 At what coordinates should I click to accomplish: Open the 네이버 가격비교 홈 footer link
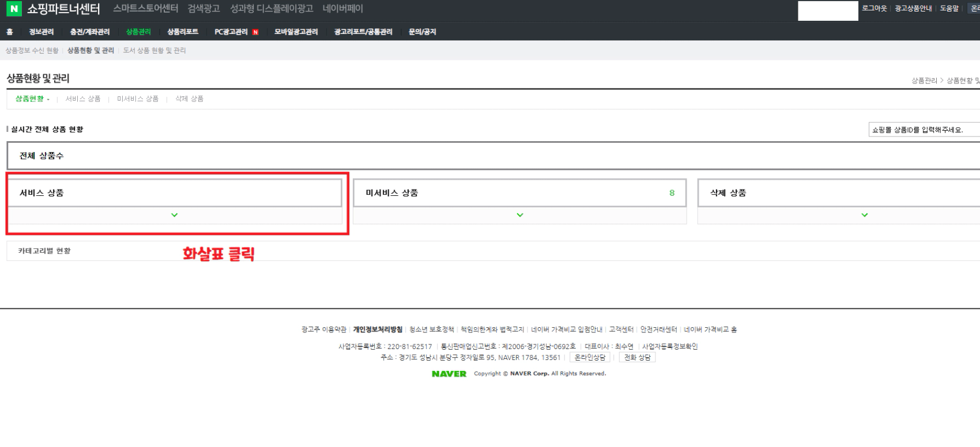click(710, 329)
